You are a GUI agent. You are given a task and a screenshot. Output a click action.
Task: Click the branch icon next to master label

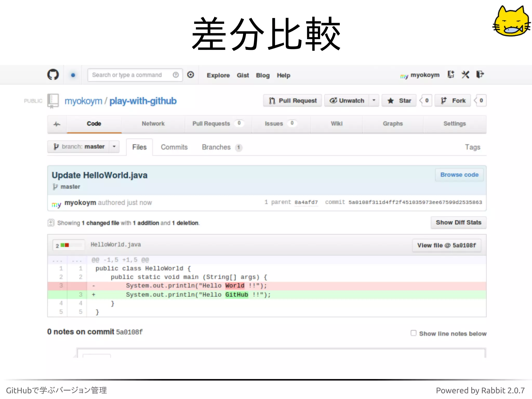point(55,187)
